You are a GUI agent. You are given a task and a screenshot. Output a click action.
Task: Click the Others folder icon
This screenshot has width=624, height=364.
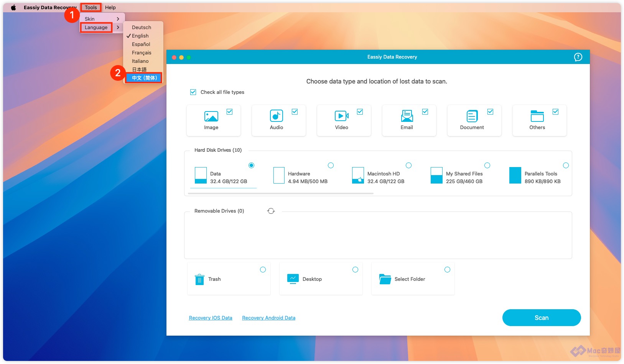(x=537, y=116)
